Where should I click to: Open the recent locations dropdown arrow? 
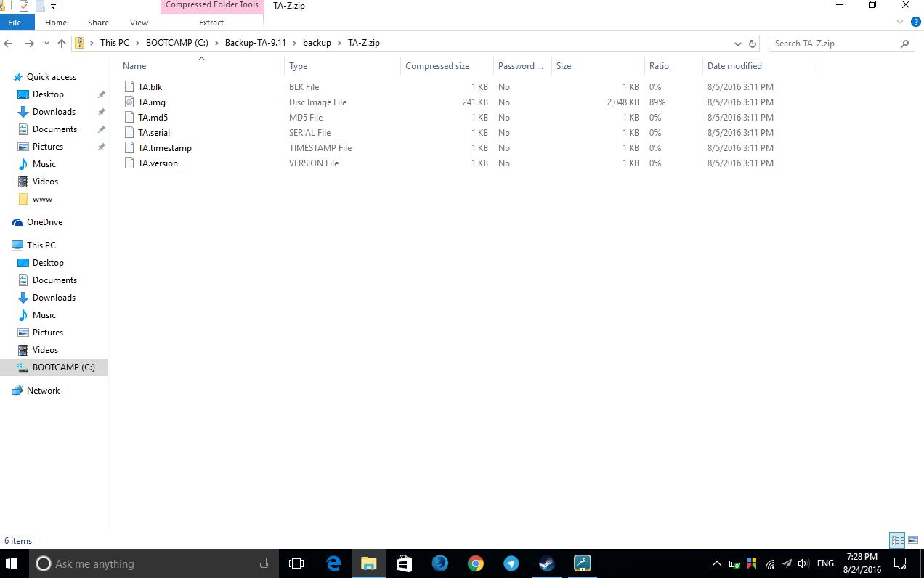46,44
